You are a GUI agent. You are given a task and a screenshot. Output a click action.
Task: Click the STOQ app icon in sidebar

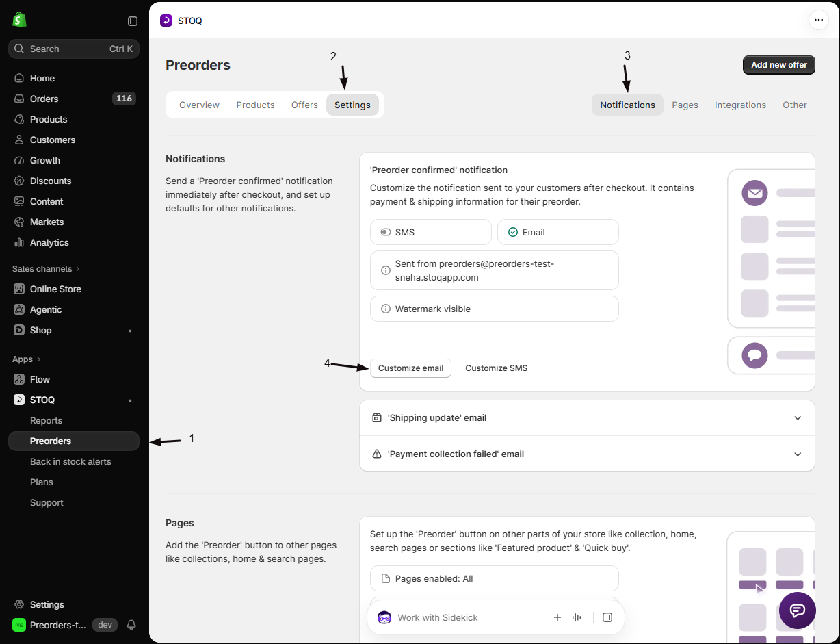point(19,400)
